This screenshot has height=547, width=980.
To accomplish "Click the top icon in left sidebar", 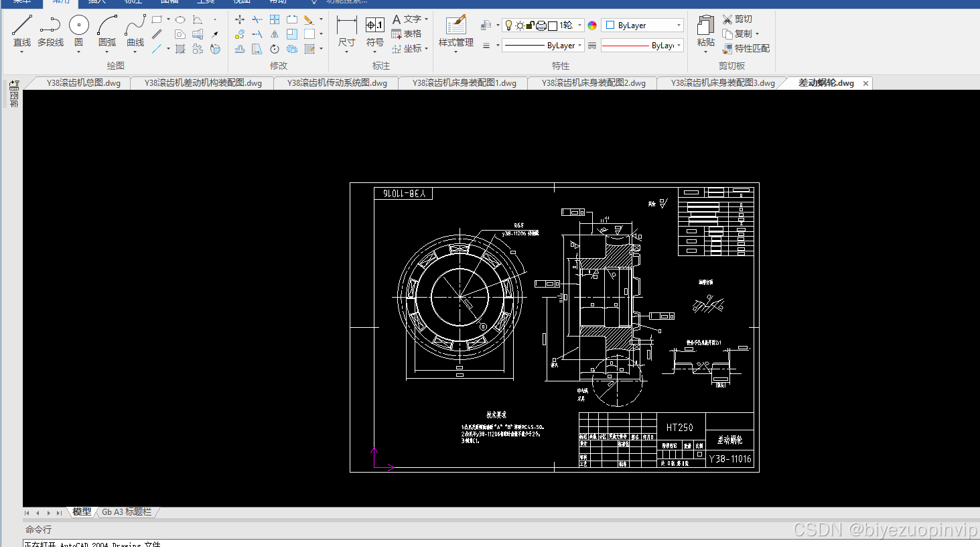I will tap(14, 85).
